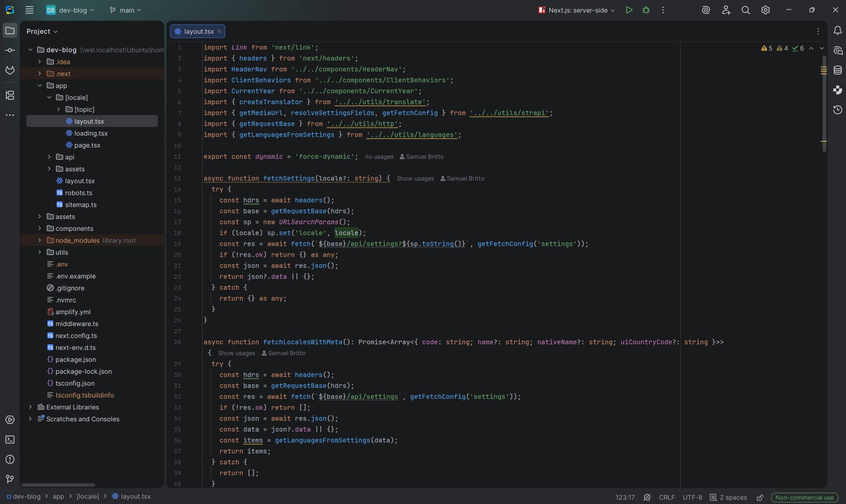Click the Show usages hint for fetchSettings
Image resolution: width=846 pixels, height=504 pixels.
[415, 179]
